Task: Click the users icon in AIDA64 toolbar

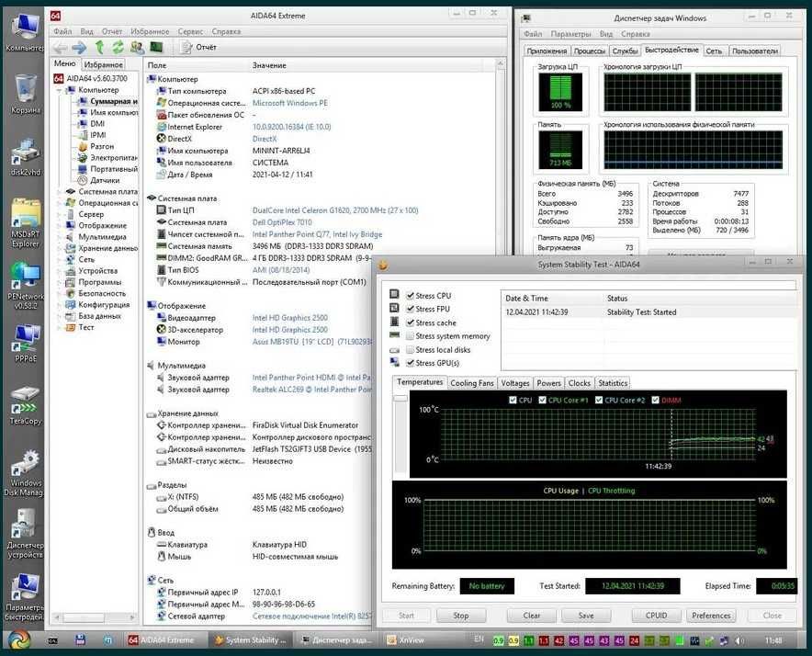Action: pyautogui.click(x=137, y=48)
